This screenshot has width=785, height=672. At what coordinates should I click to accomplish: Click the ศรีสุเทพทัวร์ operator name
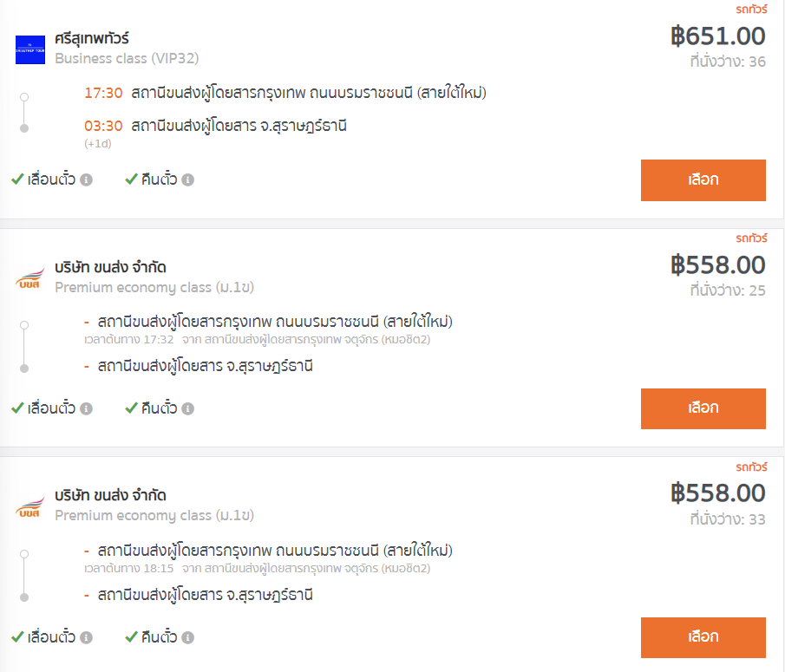click(x=92, y=38)
